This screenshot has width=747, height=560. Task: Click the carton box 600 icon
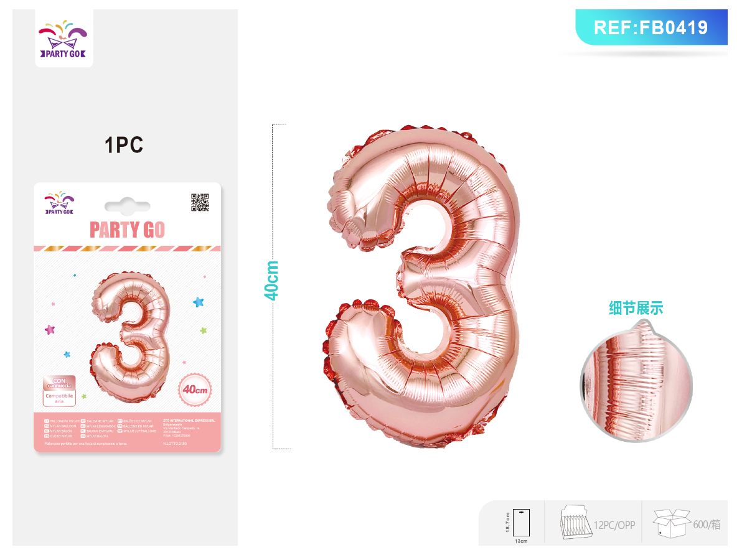click(672, 523)
